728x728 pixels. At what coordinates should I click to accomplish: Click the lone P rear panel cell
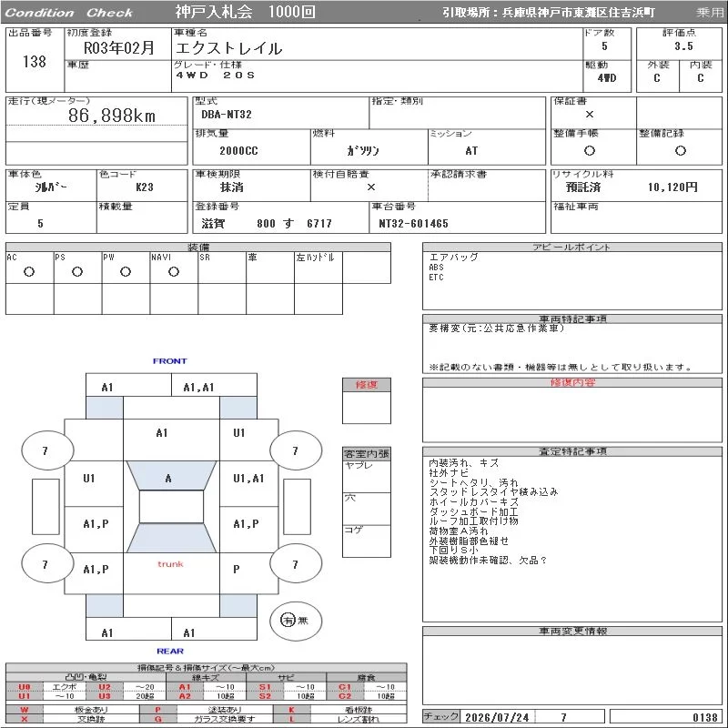(x=248, y=573)
